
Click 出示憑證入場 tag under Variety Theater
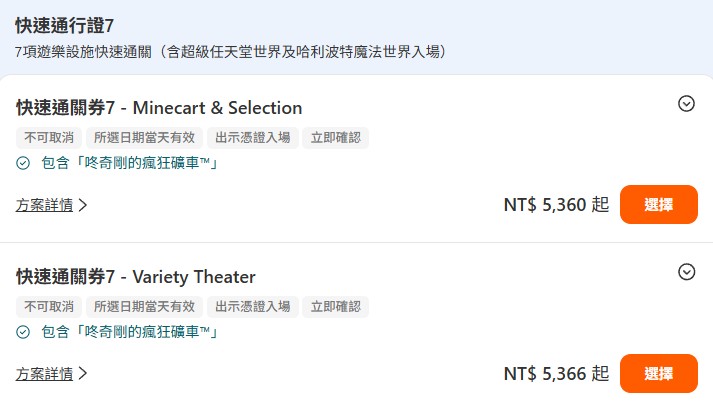click(x=252, y=307)
